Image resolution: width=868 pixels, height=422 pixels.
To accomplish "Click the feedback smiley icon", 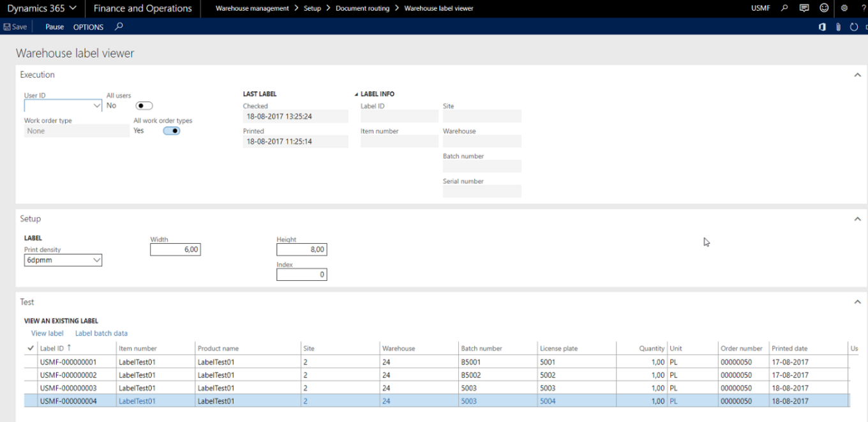I will click(824, 8).
